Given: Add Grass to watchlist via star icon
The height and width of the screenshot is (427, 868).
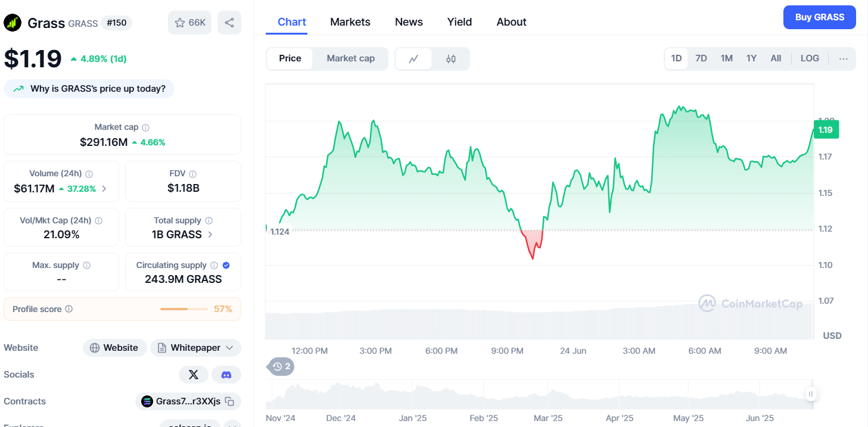Looking at the screenshot, I should 180,23.
